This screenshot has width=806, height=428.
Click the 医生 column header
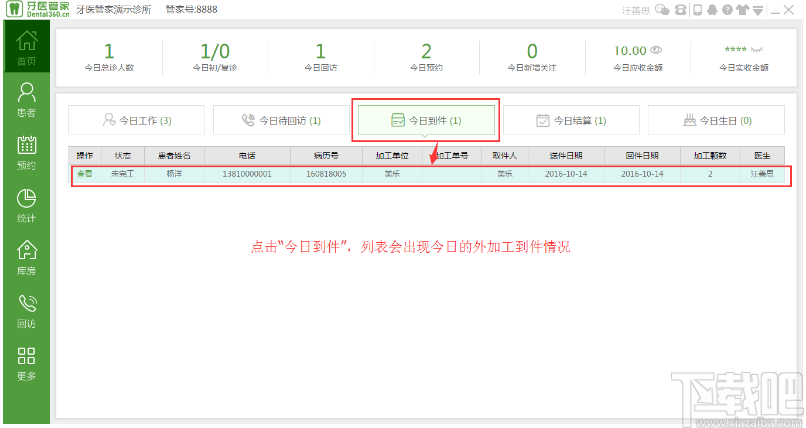click(762, 155)
